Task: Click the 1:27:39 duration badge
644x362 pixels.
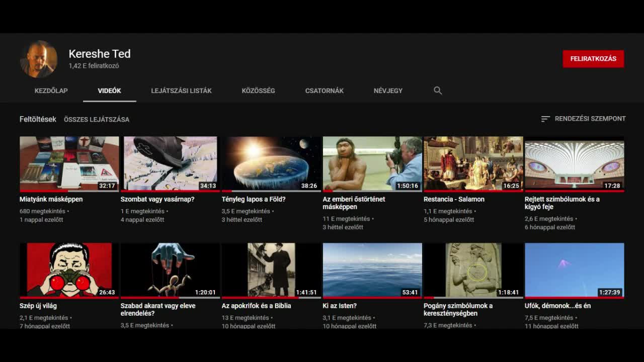Action: coord(609,293)
